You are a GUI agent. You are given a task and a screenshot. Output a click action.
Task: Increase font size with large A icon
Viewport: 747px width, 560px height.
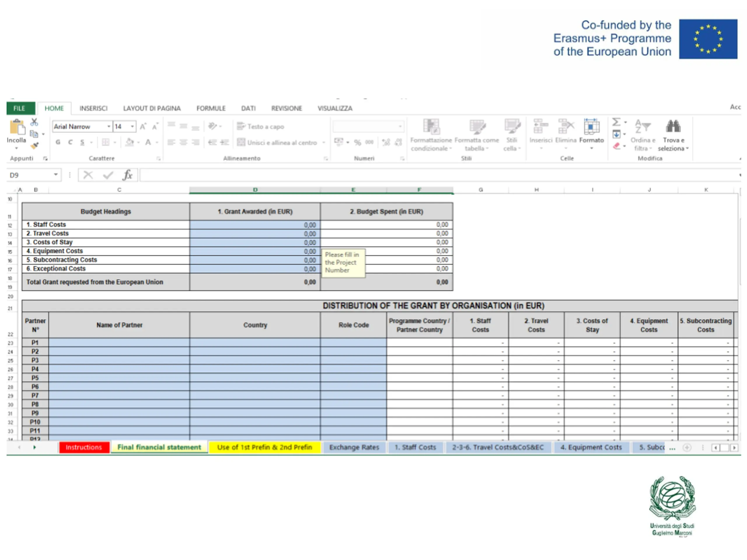(x=143, y=127)
